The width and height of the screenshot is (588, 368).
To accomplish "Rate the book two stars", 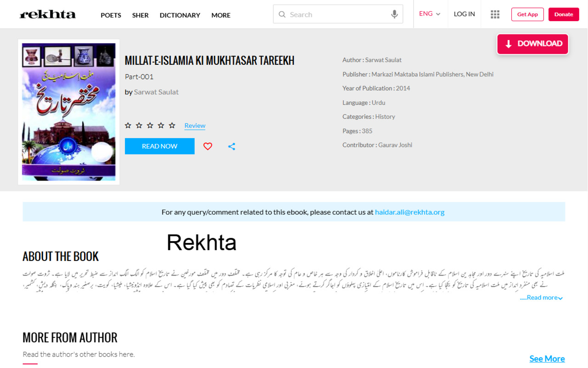I will click(x=139, y=125).
